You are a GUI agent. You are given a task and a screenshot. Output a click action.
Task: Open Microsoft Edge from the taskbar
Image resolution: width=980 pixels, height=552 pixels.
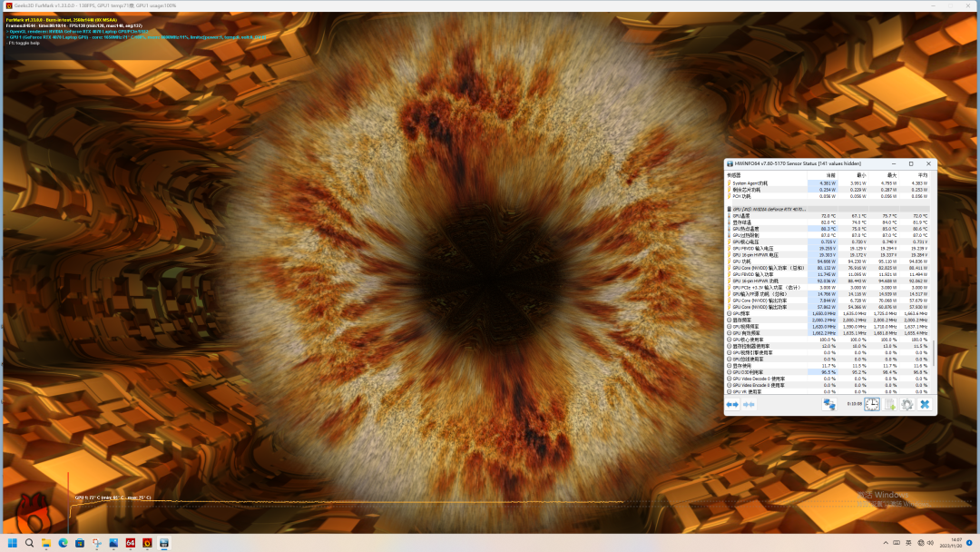coord(64,543)
